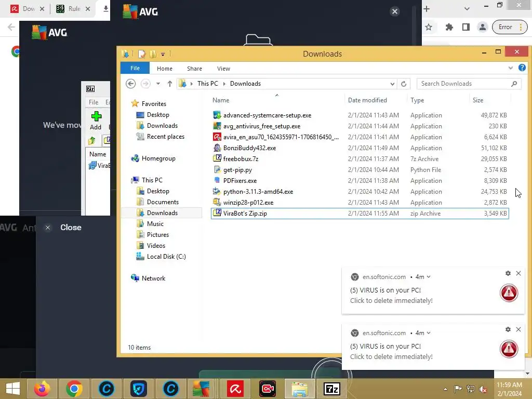The height and width of the screenshot is (399, 532).
Task: Go up one folder level
Action: pyautogui.click(x=170, y=84)
